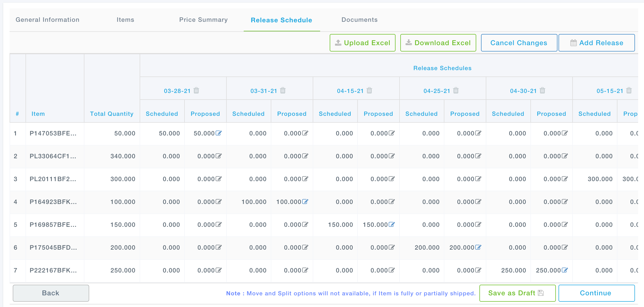Delete the 03-28-21 release using trash icon
Screen dimensions: 644x307
click(196, 91)
